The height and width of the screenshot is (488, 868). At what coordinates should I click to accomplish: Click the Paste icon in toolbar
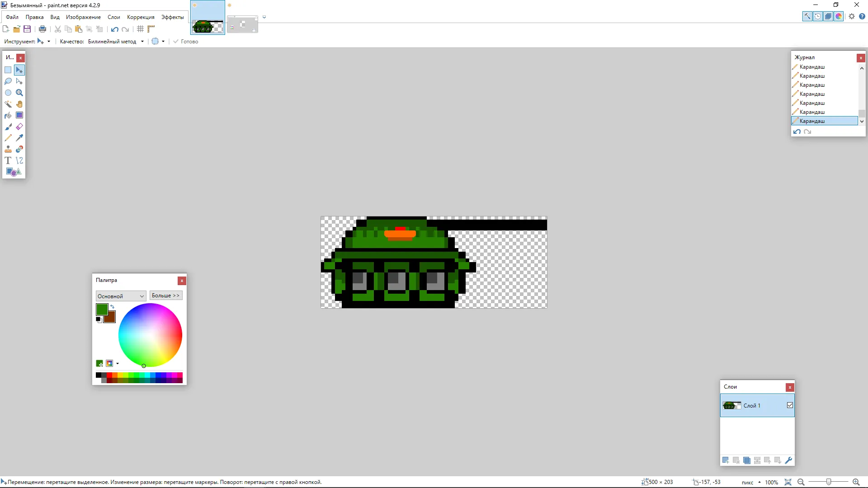79,29
